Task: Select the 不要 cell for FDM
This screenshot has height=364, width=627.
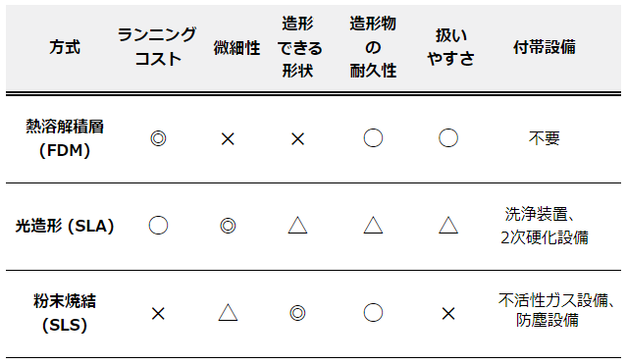Action: click(545, 138)
